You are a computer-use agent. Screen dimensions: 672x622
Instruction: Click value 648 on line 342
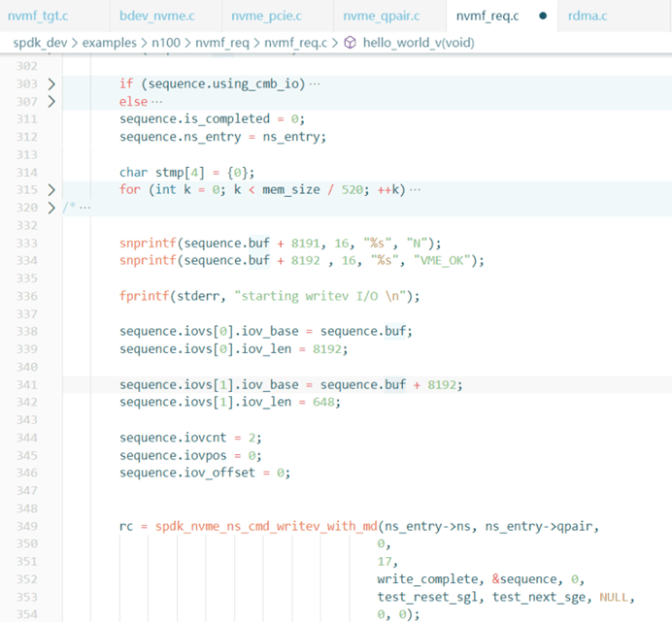click(323, 403)
